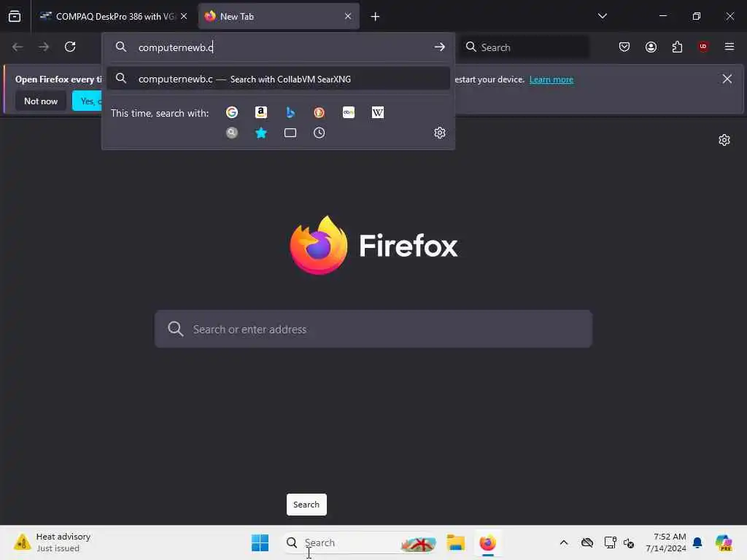Click the Yes button in notification
747x560 pixels.
(x=88, y=101)
